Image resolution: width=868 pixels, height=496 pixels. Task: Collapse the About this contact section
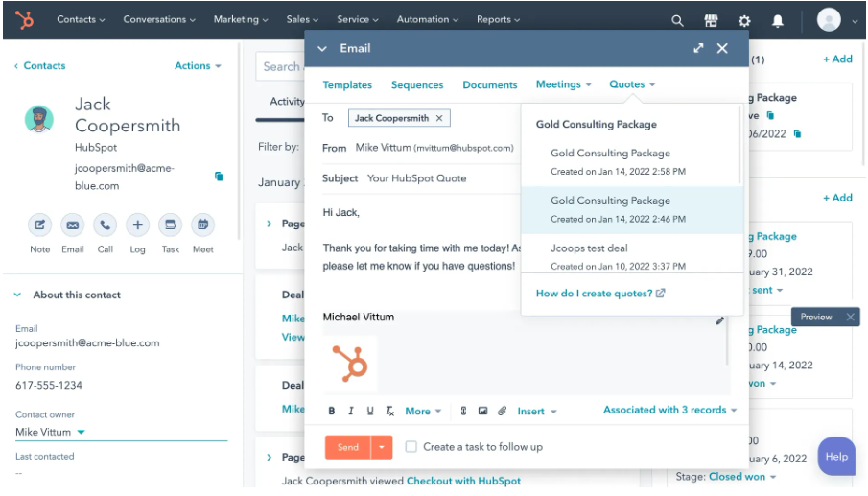(x=17, y=295)
